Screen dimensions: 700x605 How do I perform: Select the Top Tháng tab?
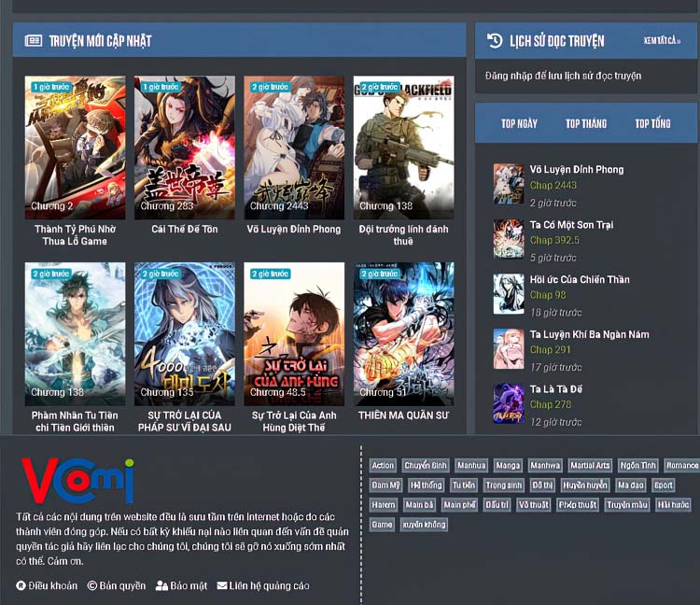[585, 123]
